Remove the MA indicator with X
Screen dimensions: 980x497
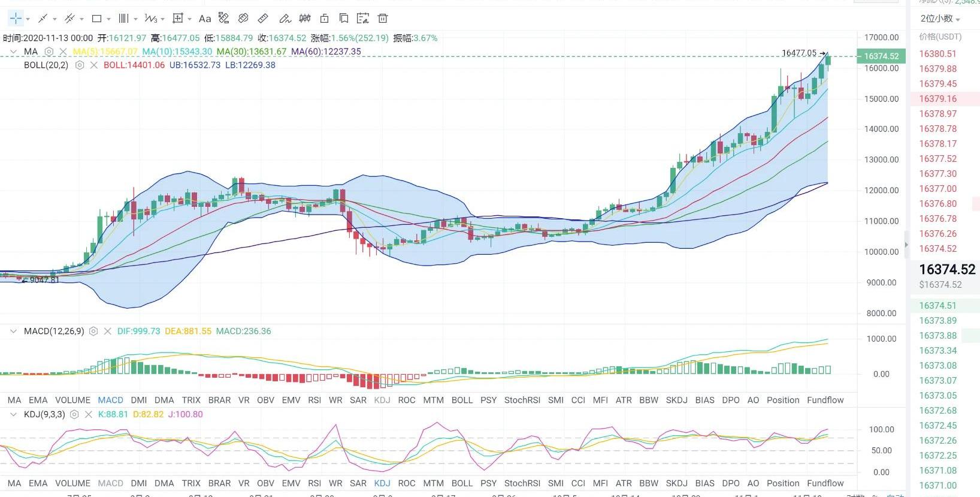click(x=63, y=52)
